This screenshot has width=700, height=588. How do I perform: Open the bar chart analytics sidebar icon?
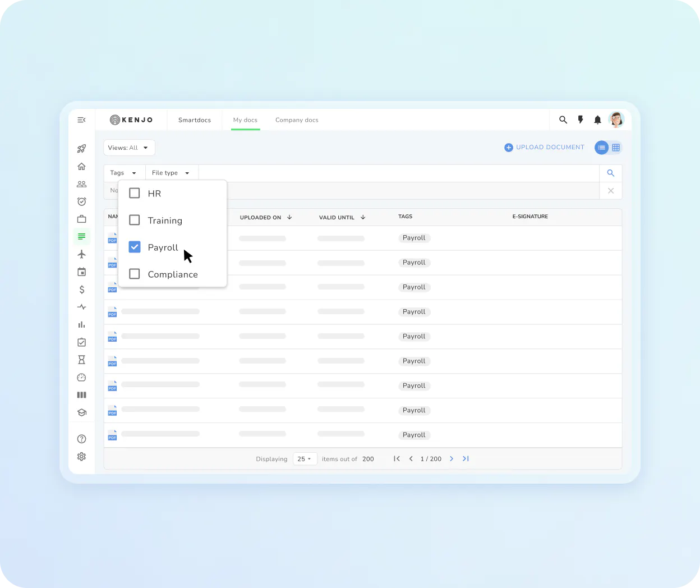pyautogui.click(x=81, y=325)
